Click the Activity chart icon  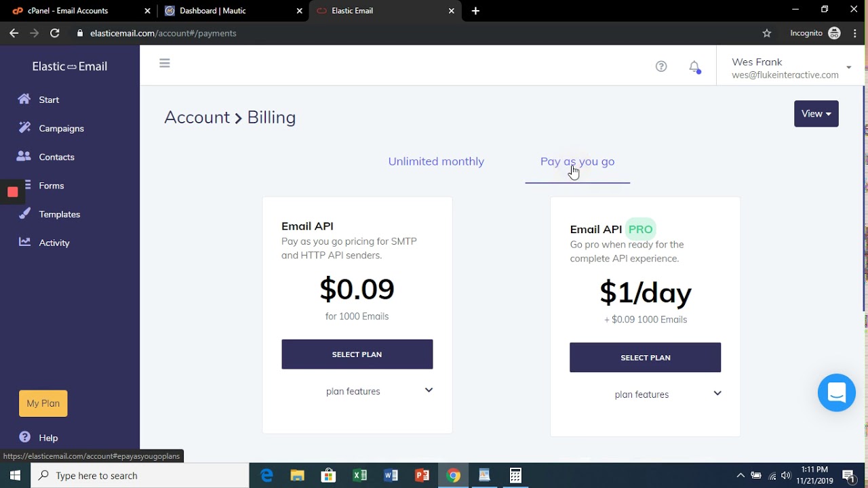coord(24,242)
